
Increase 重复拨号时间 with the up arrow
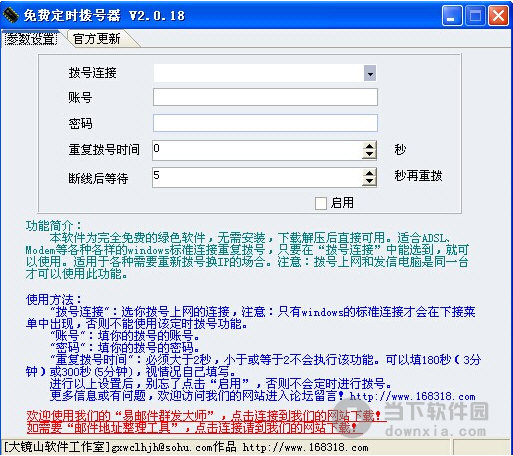[x=369, y=146]
